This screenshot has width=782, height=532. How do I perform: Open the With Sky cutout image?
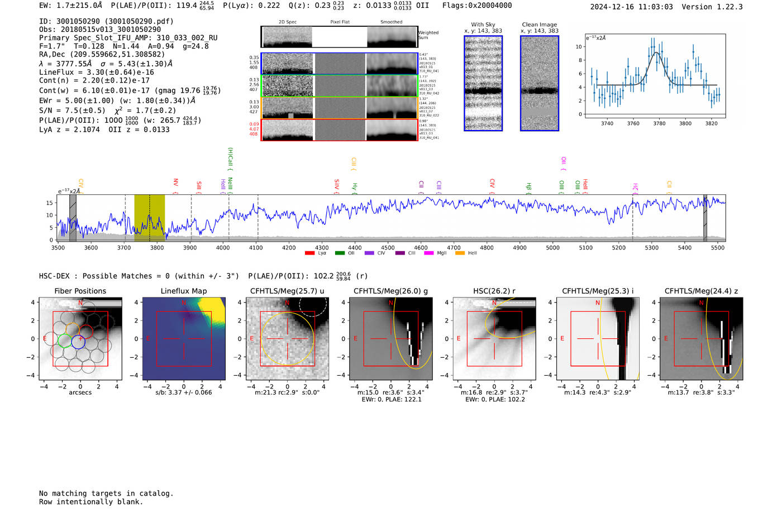[x=483, y=83]
